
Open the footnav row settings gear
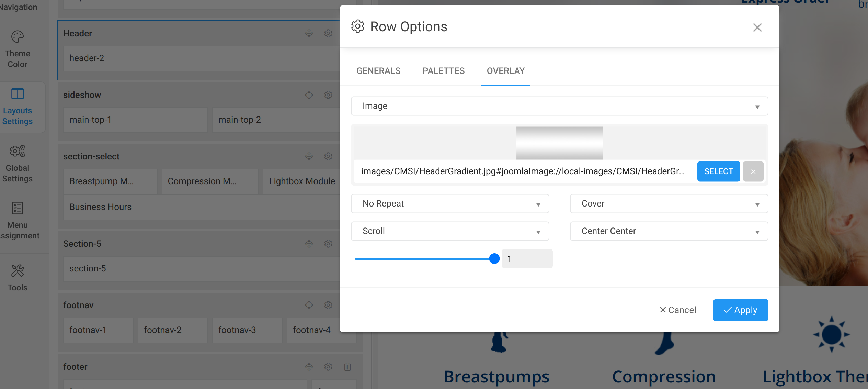click(328, 305)
